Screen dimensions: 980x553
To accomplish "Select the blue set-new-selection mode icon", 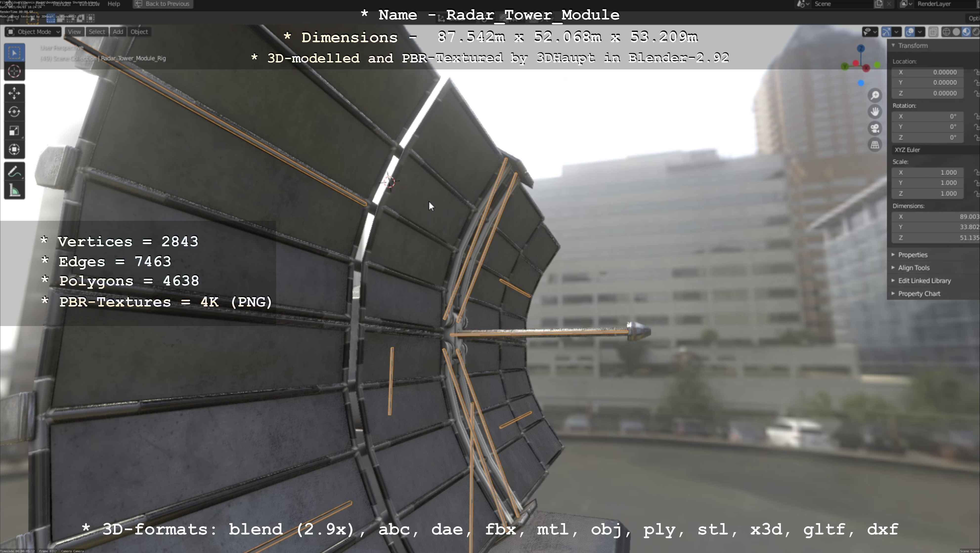I will click(51, 18).
